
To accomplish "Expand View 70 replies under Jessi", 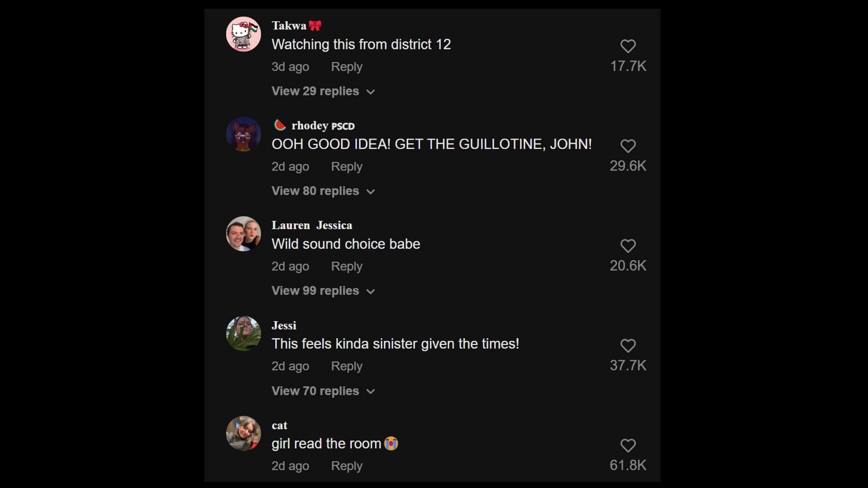I will click(x=323, y=391).
